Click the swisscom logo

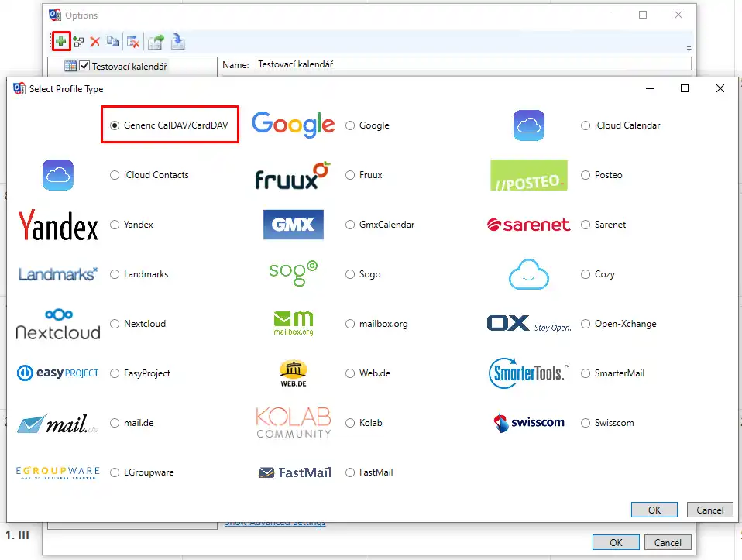click(x=528, y=423)
